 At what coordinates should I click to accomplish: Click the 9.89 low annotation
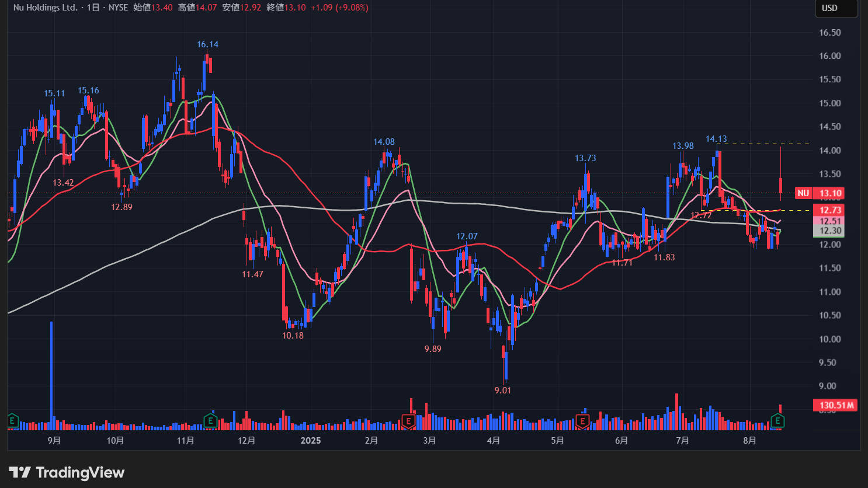[x=433, y=349]
